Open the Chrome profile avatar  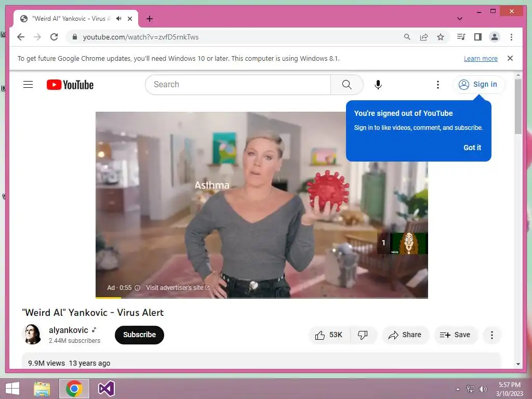tap(495, 37)
